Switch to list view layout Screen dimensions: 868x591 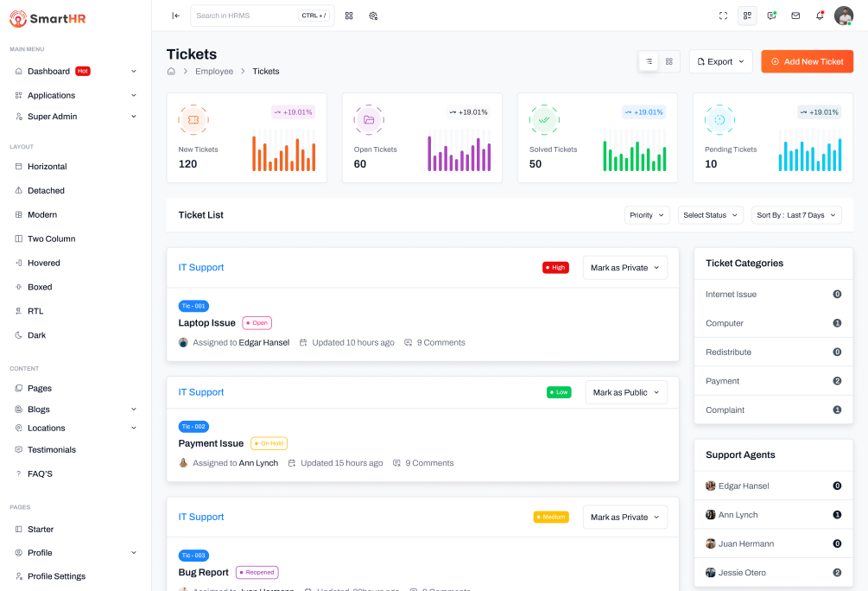649,61
